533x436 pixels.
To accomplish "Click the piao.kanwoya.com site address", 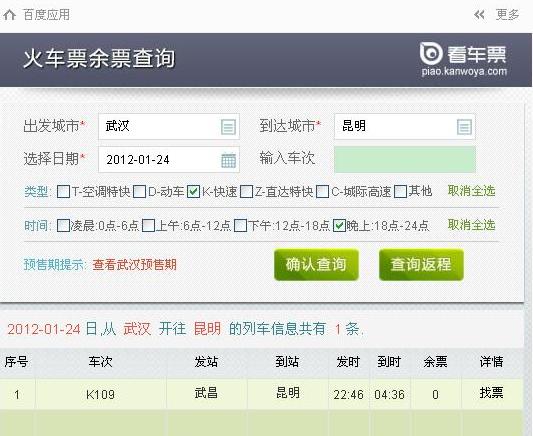I will click(x=464, y=71).
